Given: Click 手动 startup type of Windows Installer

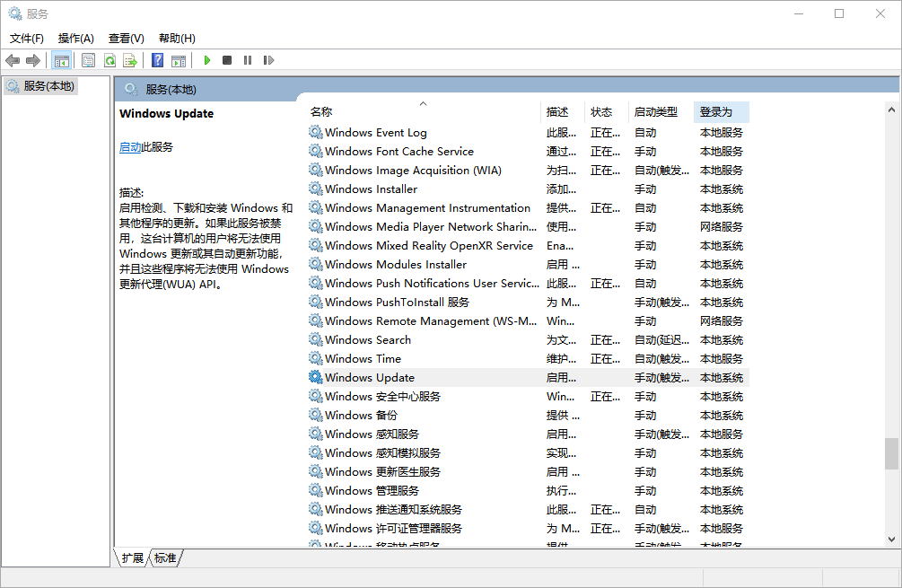Looking at the screenshot, I should (x=645, y=189).
